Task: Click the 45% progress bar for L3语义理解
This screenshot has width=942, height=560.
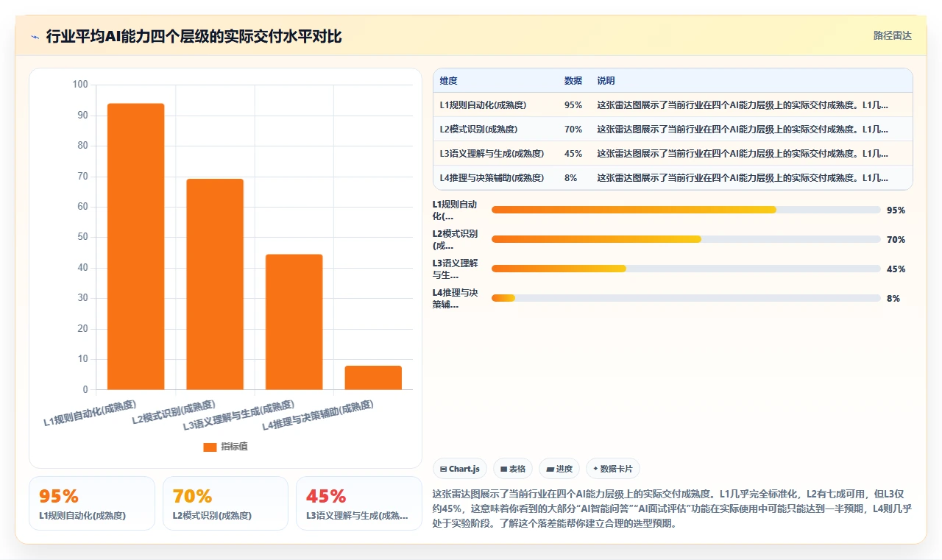Action: [686, 269]
